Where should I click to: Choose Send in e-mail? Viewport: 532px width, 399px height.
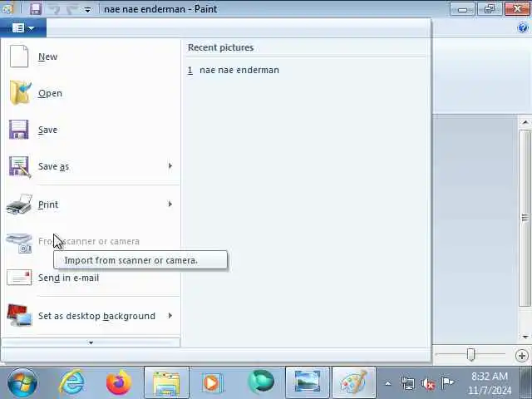point(91,278)
